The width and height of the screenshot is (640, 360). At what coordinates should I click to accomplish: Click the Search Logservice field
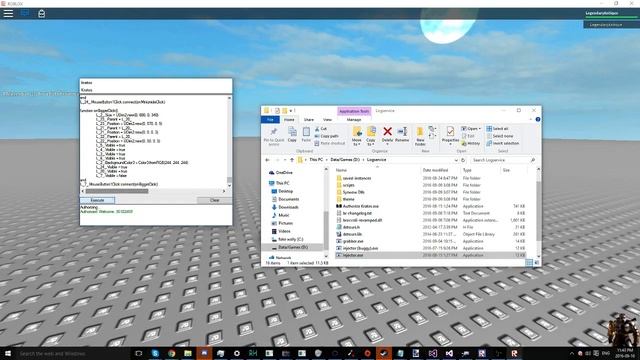click(x=502, y=160)
